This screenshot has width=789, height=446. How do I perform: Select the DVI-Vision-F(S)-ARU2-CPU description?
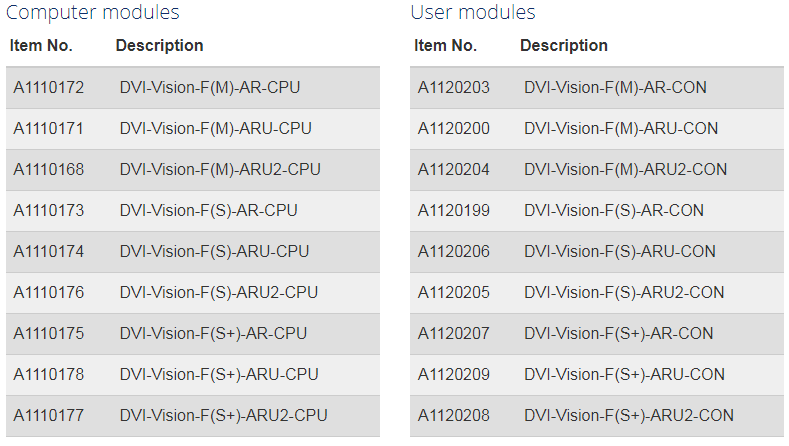click(x=218, y=292)
